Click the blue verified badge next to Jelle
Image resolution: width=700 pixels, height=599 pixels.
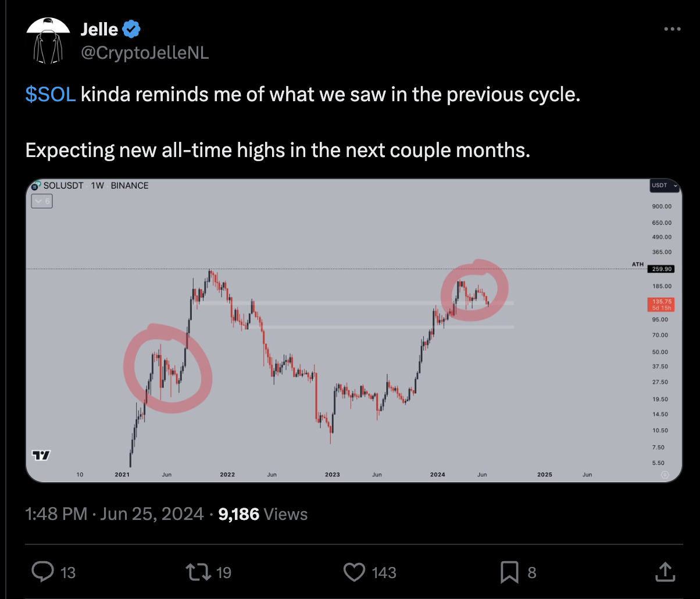pos(133,28)
